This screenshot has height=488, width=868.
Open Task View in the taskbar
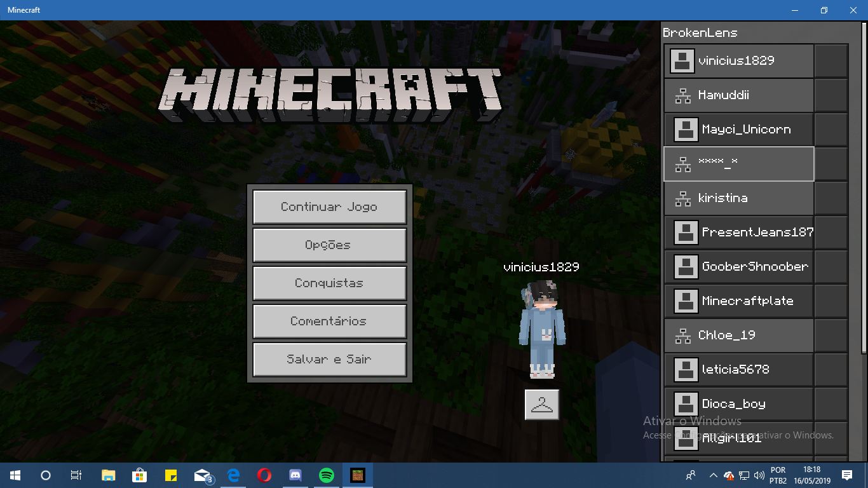[76, 475]
